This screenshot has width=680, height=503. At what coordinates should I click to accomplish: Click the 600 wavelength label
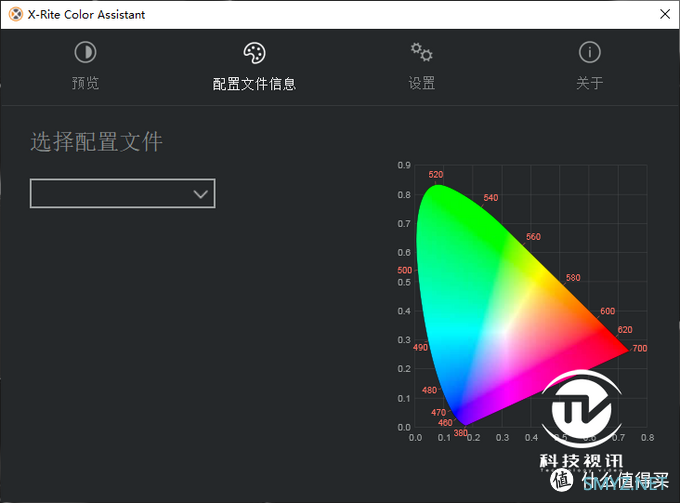click(608, 311)
